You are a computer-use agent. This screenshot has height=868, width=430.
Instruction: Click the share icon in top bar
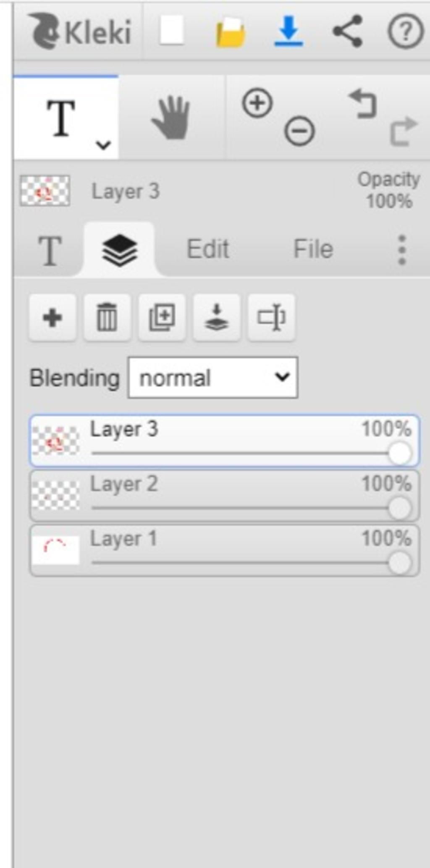pyautogui.click(x=347, y=31)
